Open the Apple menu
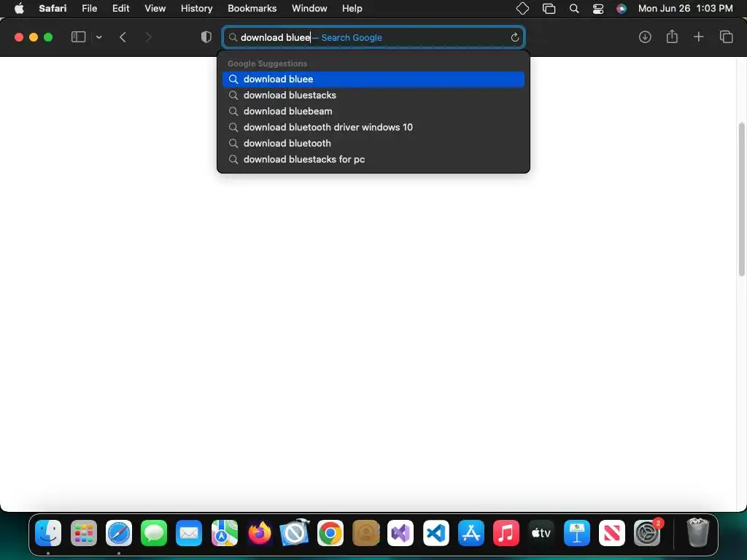747x560 pixels. point(19,8)
